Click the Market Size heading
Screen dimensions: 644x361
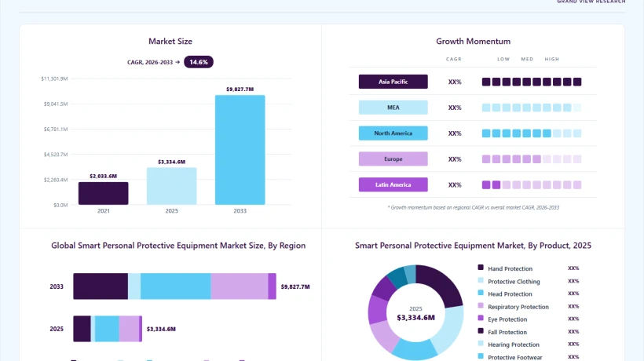(x=170, y=41)
